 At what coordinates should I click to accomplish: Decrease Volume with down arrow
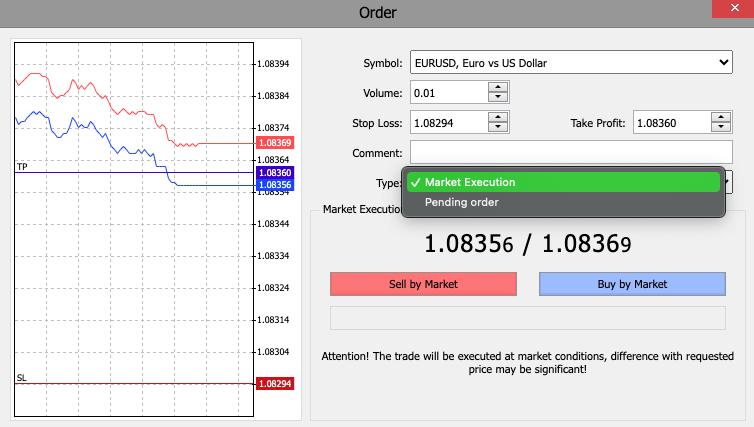point(498,98)
